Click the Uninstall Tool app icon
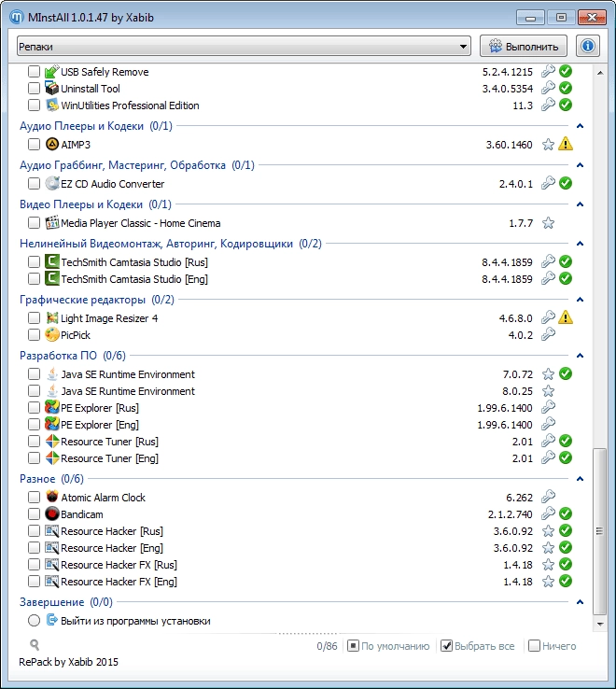This screenshot has height=689, width=616. point(52,89)
